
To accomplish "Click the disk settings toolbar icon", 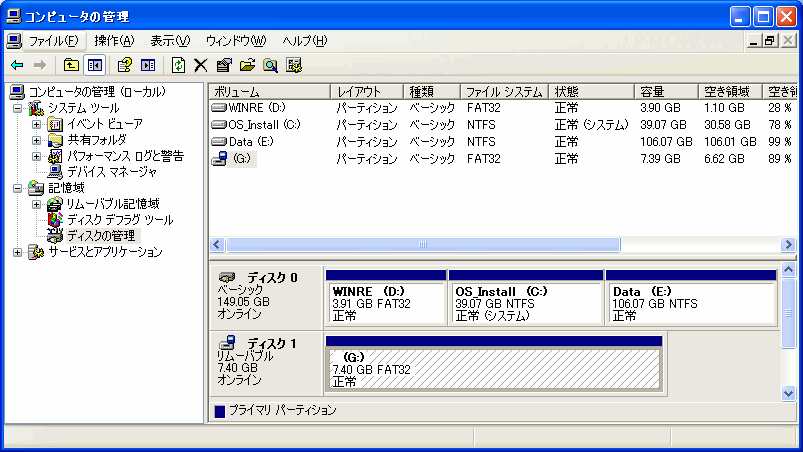I will coord(294,65).
